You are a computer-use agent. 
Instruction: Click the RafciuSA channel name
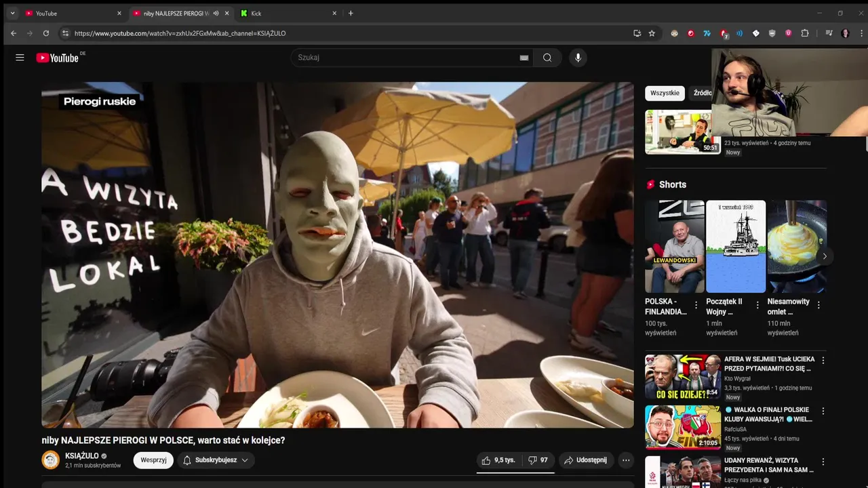point(735,429)
